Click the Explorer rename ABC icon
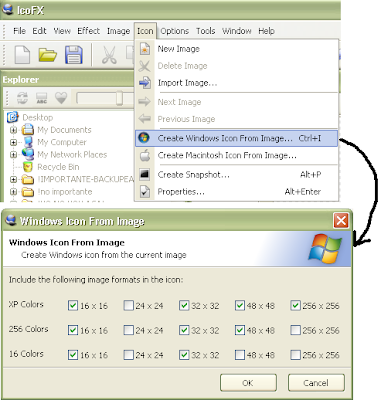The image size is (381, 400). tap(42, 98)
